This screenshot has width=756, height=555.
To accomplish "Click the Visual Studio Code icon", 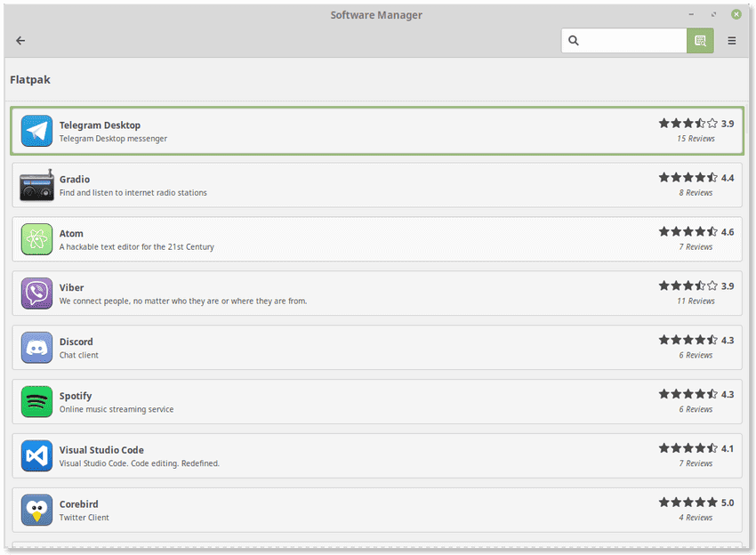I will tap(36, 455).
